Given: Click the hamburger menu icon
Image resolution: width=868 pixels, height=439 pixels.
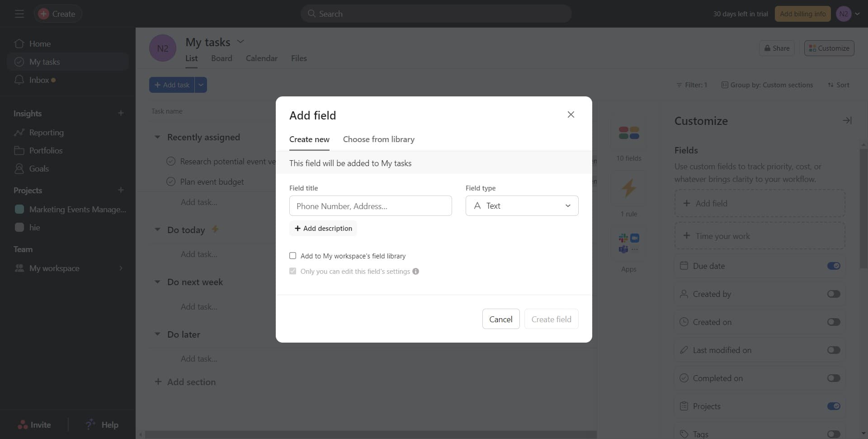Looking at the screenshot, I should (x=19, y=14).
